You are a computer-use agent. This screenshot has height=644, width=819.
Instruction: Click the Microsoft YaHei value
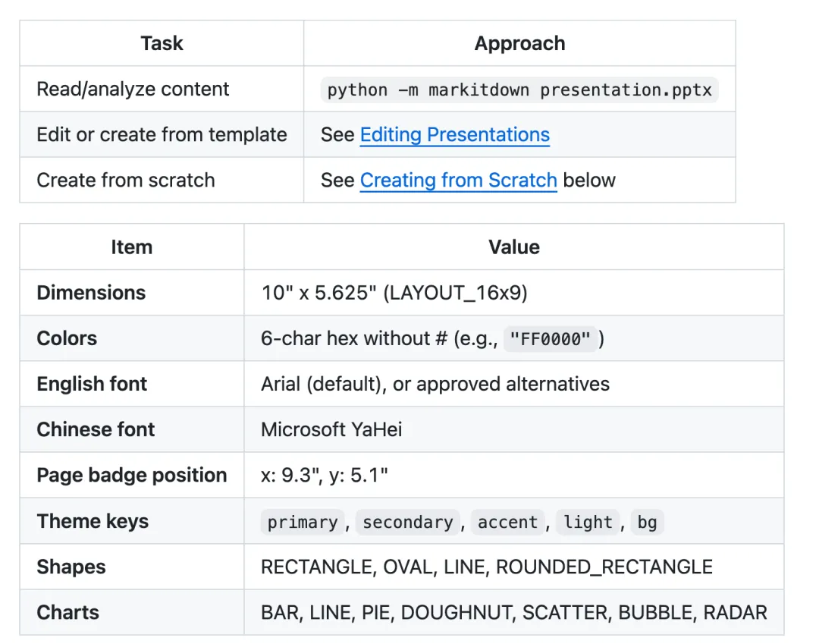coord(331,429)
